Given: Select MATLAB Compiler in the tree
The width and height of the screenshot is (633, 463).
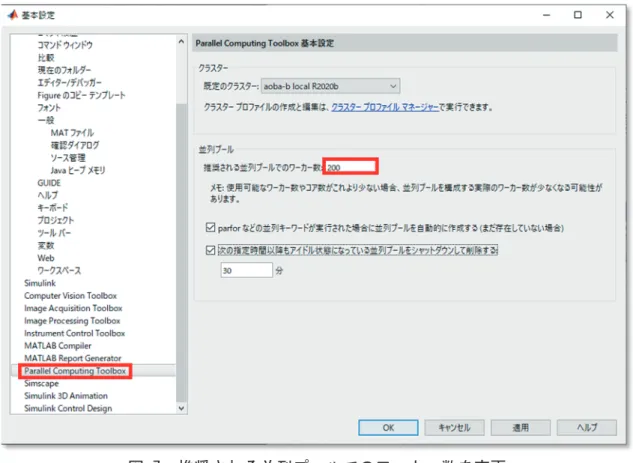Looking at the screenshot, I should pyautogui.click(x=58, y=346).
